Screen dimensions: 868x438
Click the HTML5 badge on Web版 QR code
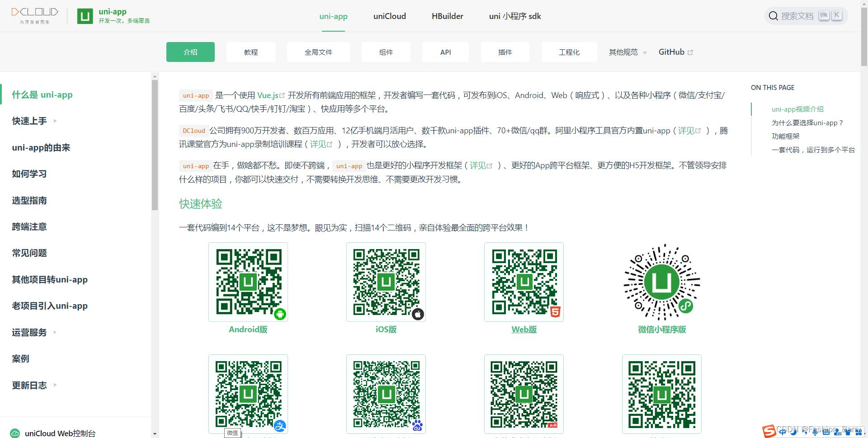click(x=556, y=311)
